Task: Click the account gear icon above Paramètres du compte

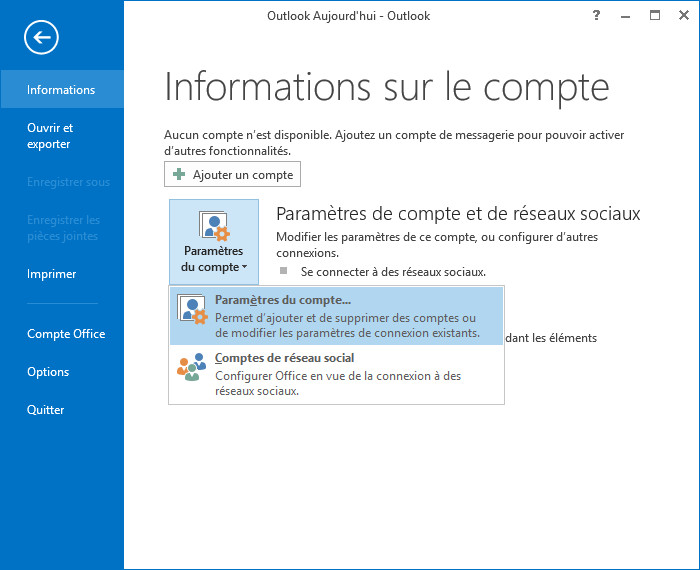Action: click(x=214, y=227)
